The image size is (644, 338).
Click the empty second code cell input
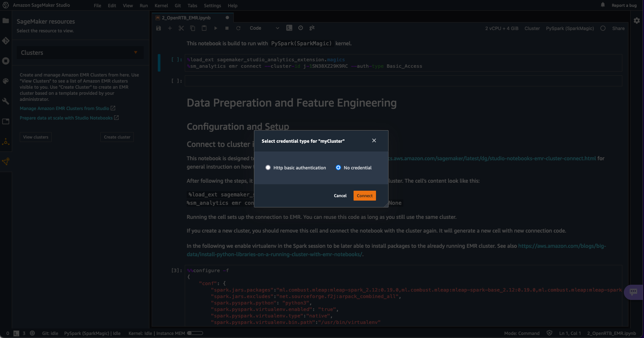click(x=403, y=81)
